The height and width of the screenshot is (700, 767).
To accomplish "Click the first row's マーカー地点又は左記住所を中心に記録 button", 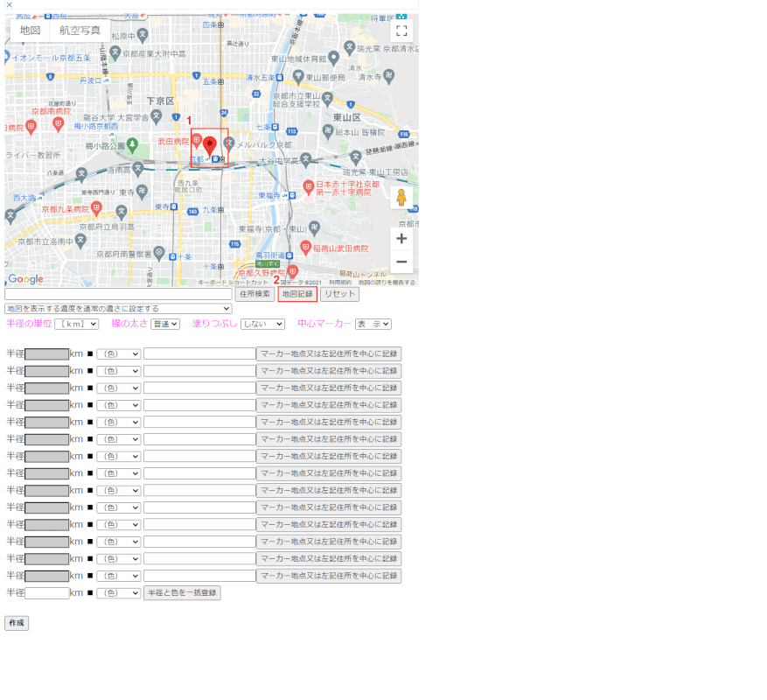I will (329, 353).
